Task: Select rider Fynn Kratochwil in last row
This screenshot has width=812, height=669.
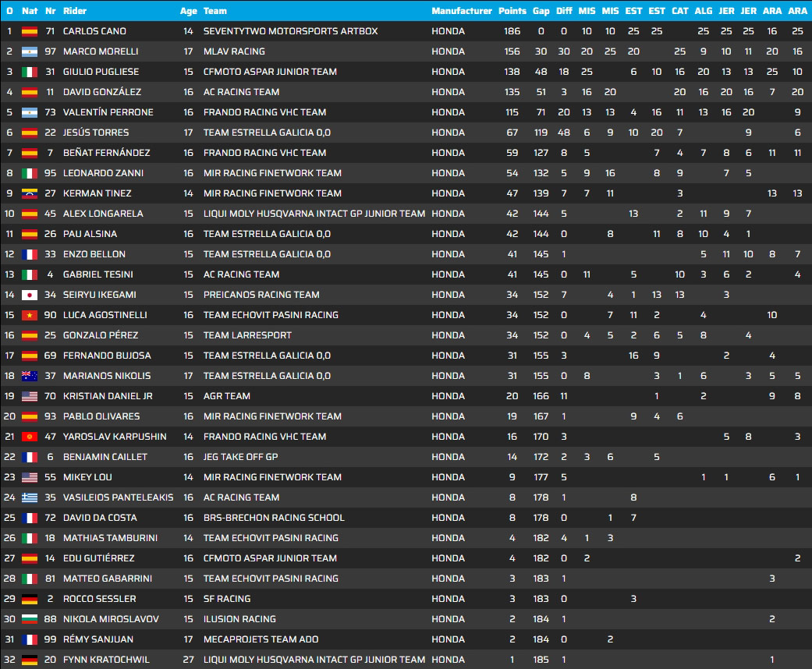Action: pyautogui.click(x=107, y=660)
